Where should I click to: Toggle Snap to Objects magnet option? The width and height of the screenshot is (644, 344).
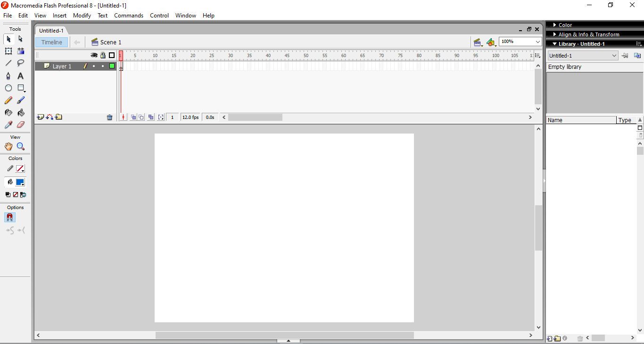(x=9, y=218)
